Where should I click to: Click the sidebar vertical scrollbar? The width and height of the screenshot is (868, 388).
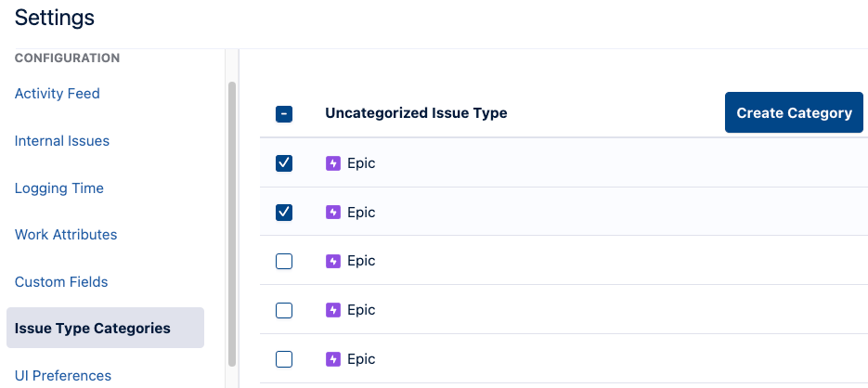click(232, 223)
